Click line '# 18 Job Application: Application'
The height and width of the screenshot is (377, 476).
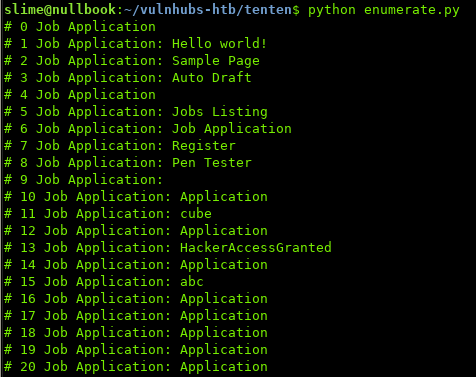coord(136,333)
